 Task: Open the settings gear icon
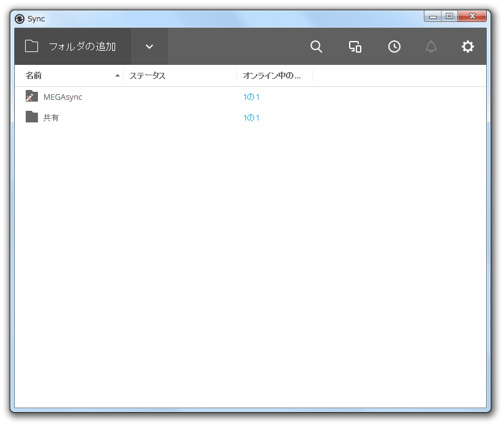pos(468,47)
